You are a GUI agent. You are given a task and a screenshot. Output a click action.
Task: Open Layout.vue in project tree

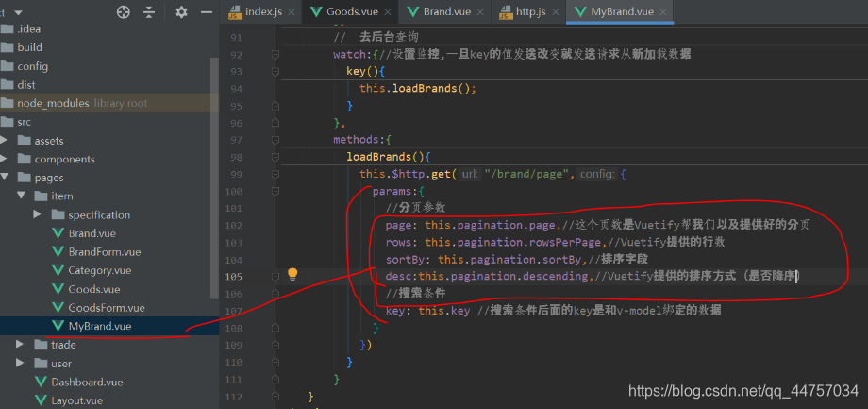(x=77, y=400)
